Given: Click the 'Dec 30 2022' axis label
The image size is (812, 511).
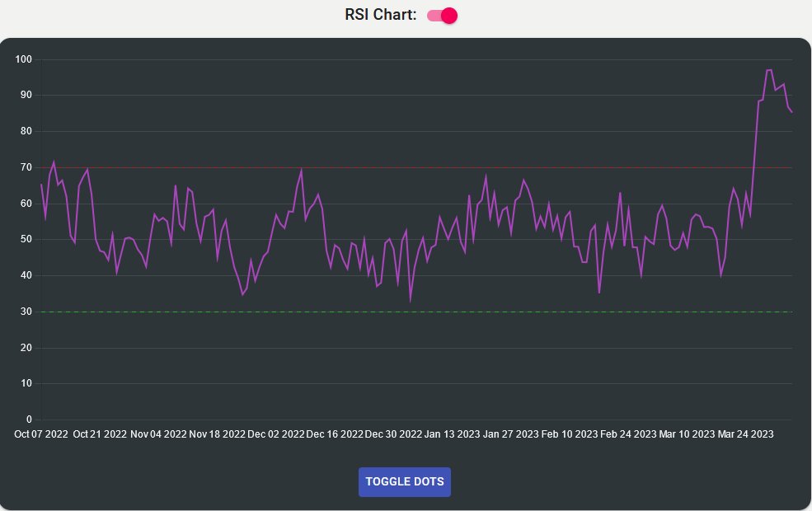Looking at the screenshot, I should [x=393, y=434].
